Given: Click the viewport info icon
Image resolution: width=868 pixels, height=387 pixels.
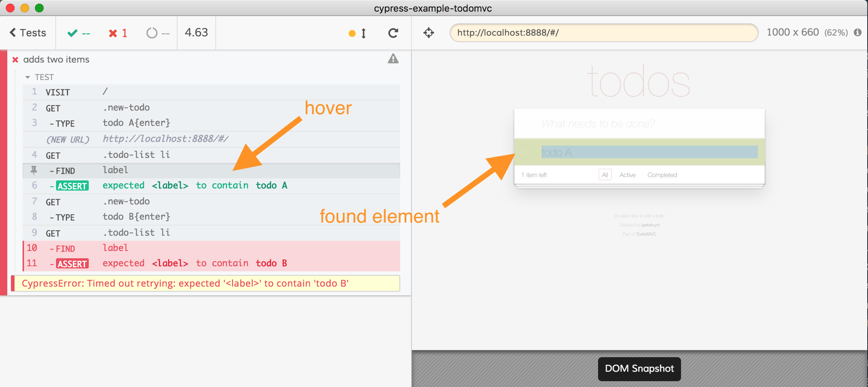Looking at the screenshot, I should [857, 32].
